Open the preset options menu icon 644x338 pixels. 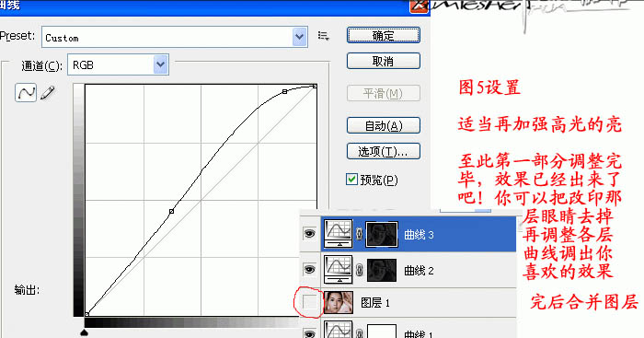[324, 36]
